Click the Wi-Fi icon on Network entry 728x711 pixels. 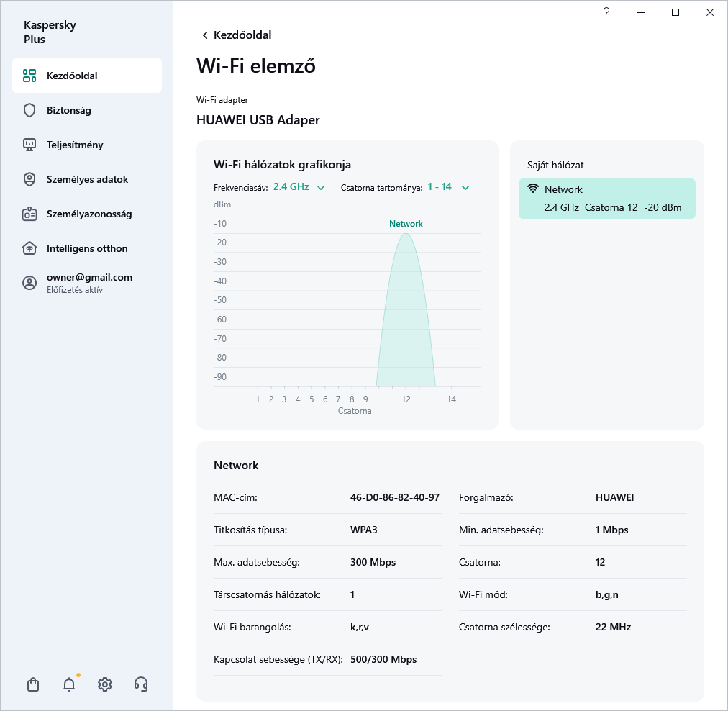(x=532, y=189)
